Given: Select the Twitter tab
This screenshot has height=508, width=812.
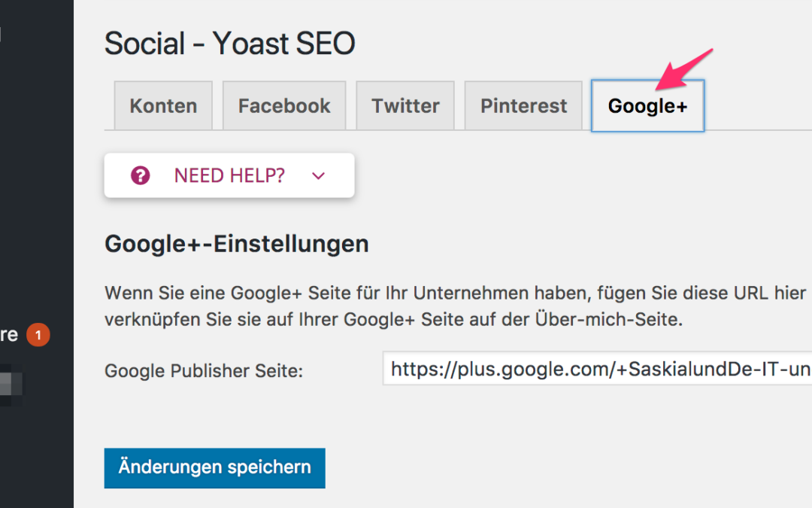Looking at the screenshot, I should point(405,106).
